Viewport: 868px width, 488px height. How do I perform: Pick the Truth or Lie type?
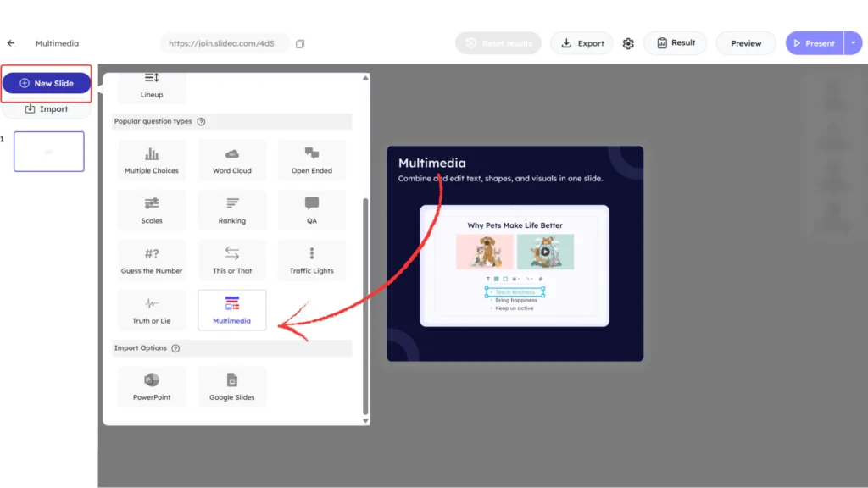point(151,309)
